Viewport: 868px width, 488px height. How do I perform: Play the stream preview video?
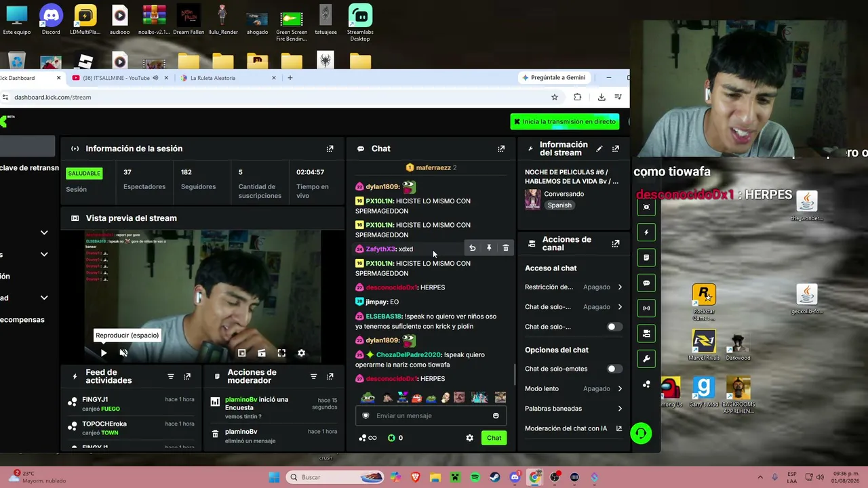(104, 352)
